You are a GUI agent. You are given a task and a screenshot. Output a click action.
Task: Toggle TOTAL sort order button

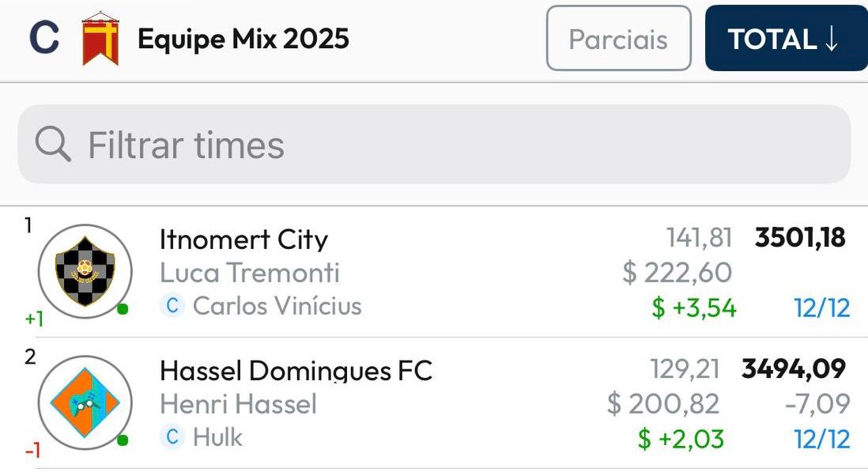785,39
